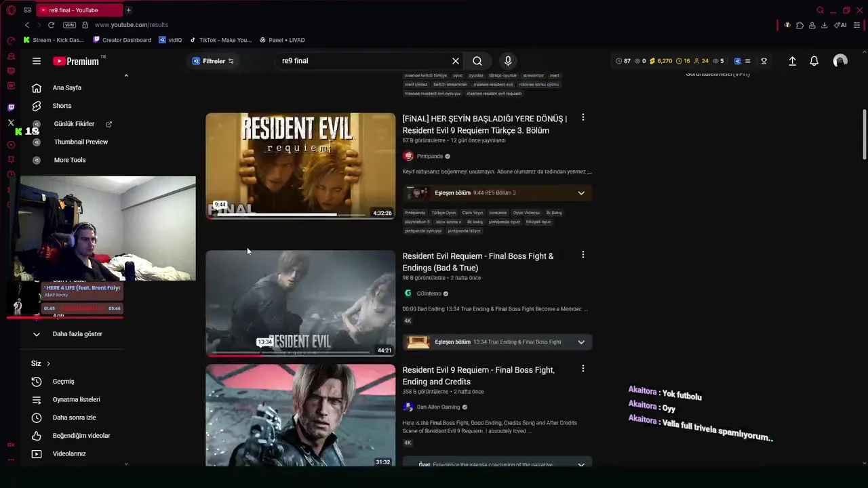Viewport: 868px width, 488px height.
Task: Open Opera main menu logo
Action: coord(11,10)
